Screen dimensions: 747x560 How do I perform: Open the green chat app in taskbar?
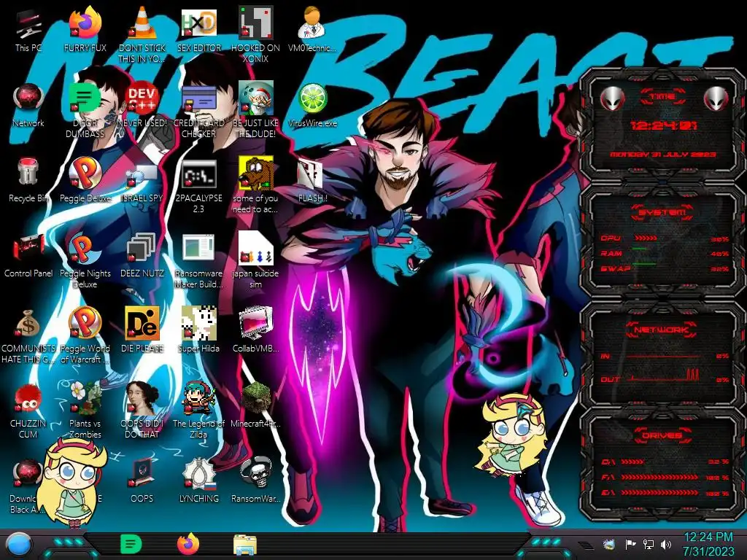point(131,545)
